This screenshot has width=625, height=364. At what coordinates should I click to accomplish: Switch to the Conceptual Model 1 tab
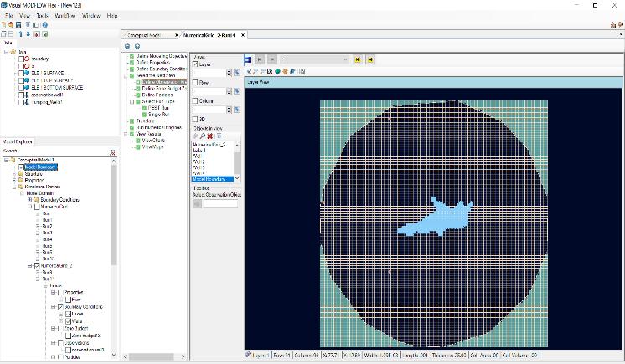pyautogui.click(x=146, y=35)
